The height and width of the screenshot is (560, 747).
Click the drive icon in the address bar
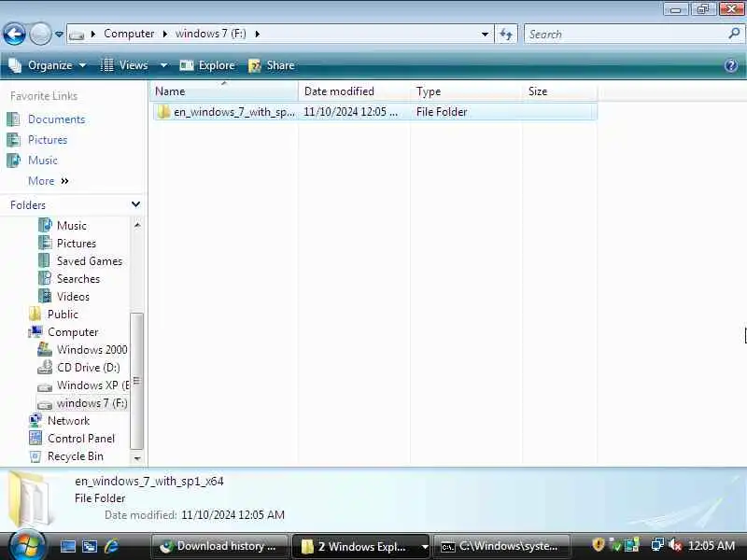(77, 35)
